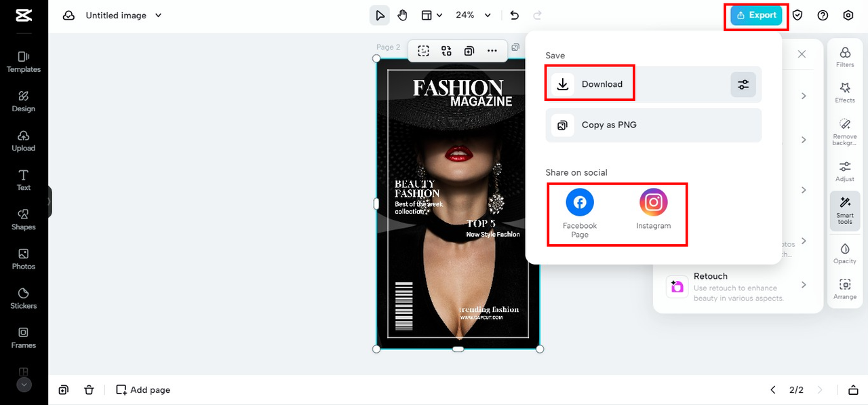Image resolution: width=868 pixels, height=405 pixels.
Task: Click the duplicate icon in floating toolbar
Action: click(x=469, y=50)
